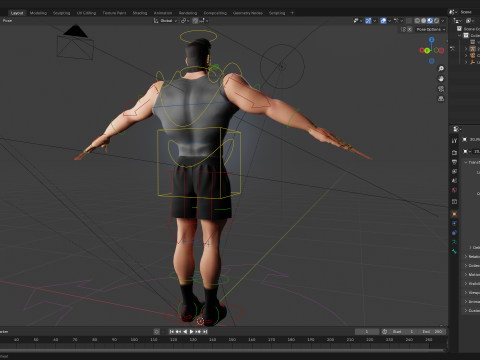Open the Pose menu in the viewport header
The width and height of the screenshot is (480, 360).
point(7,21)
